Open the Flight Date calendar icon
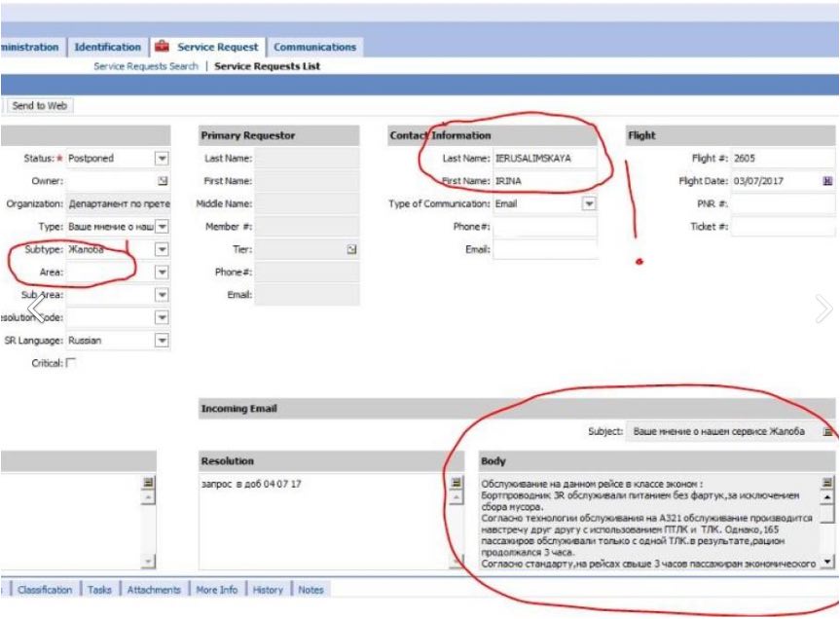This screenshot has height=619, width=840. pyautogui.click(x=827, y=181)
